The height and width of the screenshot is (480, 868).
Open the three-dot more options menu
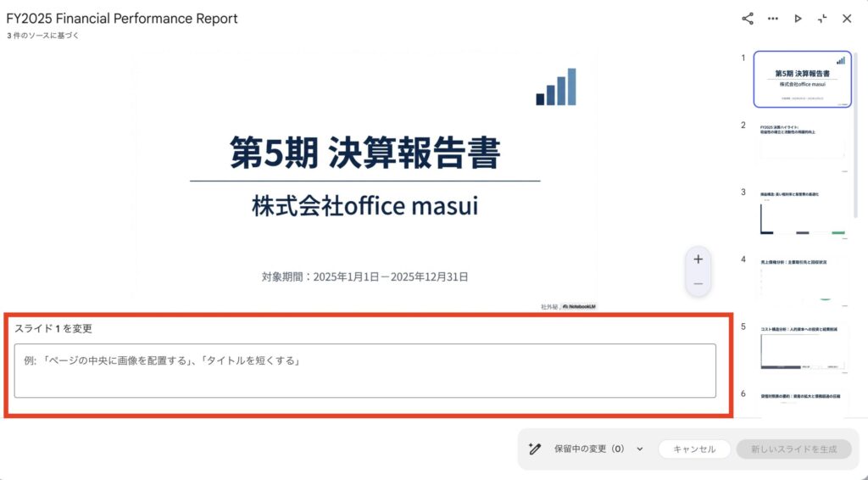point(772,19)
